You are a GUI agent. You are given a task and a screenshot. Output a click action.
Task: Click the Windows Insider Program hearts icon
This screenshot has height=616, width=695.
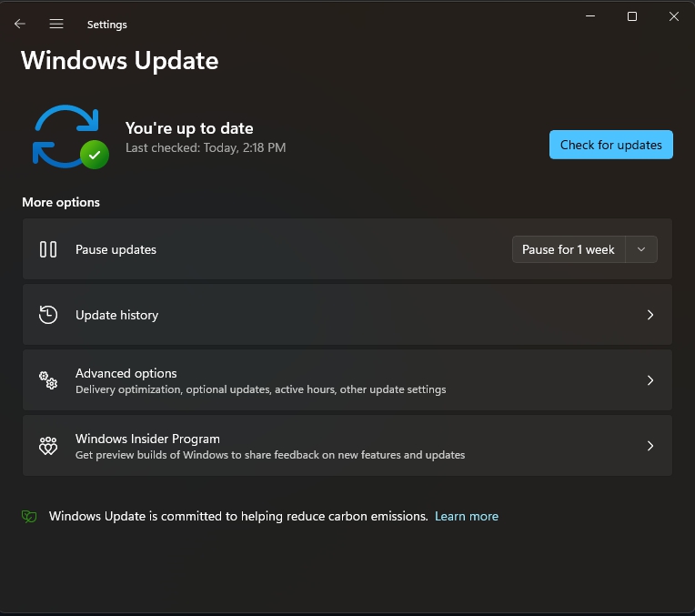click(48, 446)
